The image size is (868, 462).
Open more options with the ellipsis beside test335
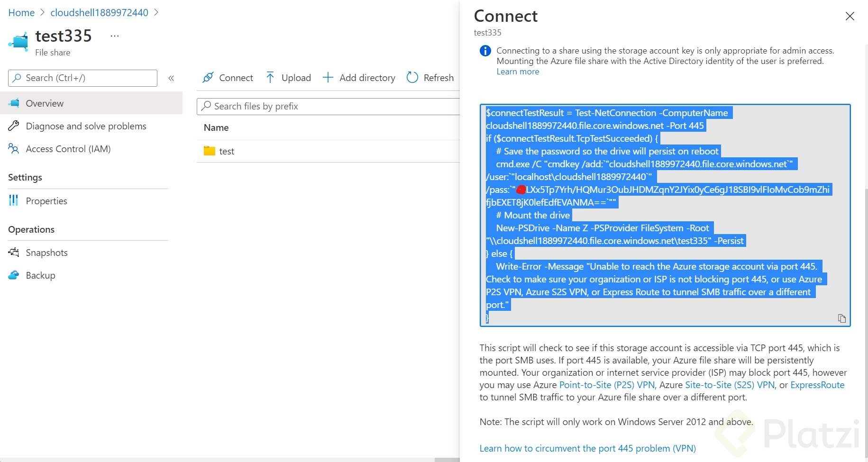(114, 35)
